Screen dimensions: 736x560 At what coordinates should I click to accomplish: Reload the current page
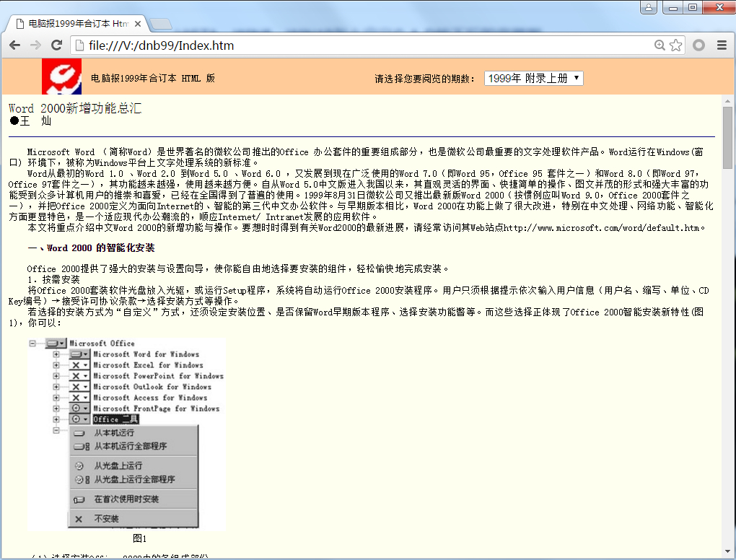coord(57,45)
